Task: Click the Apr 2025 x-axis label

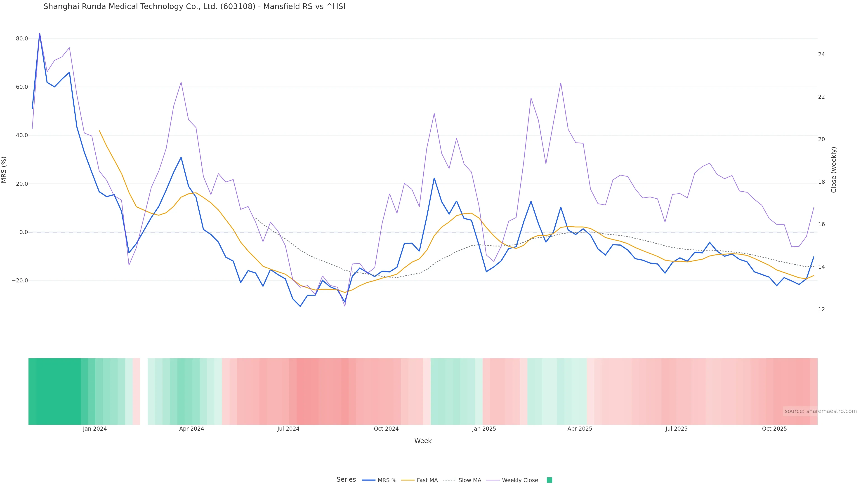Action: [x=580, y=429]
